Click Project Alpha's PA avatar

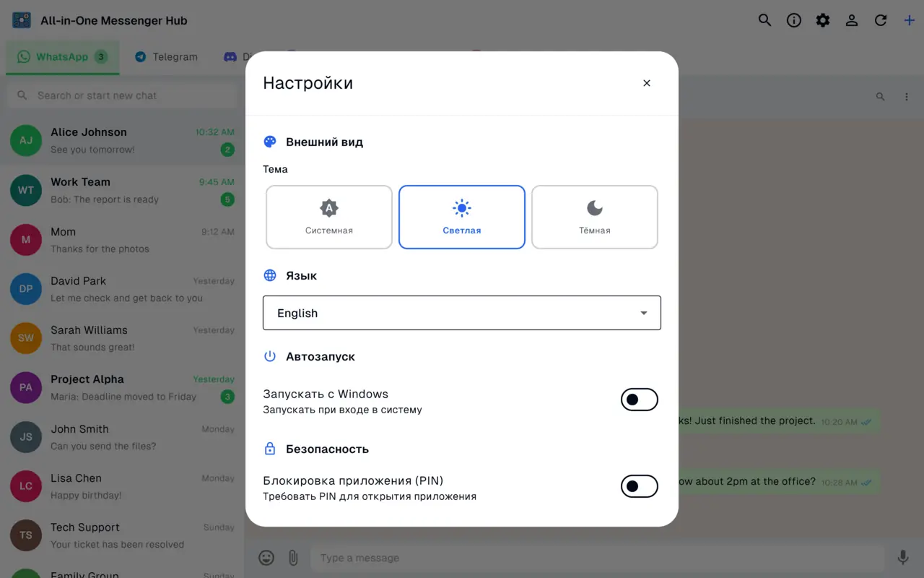pyautogui.click(x=26, y=388)
